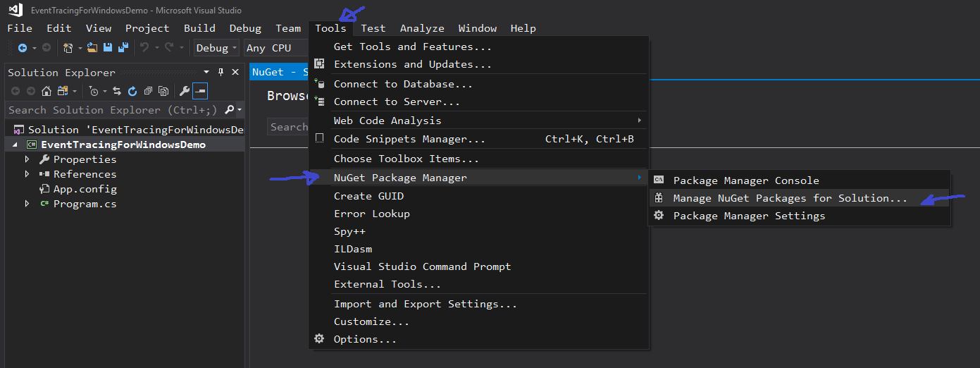Click the Pending Changes Filter clock icon
This screenshot has height=368, width=980.
pos(94,91)
